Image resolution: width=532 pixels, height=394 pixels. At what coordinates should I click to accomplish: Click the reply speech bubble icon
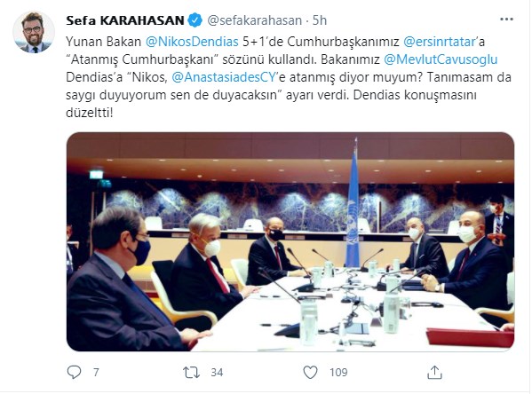[74, 372]
